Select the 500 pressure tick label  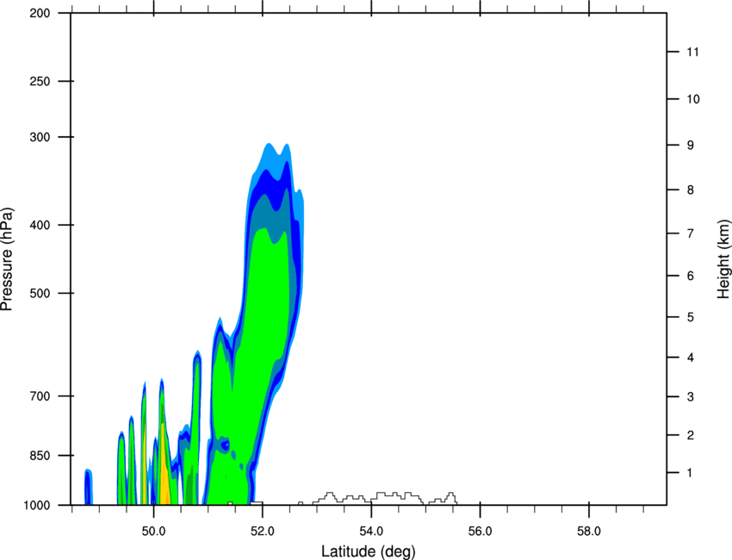pyautogui.click(x=40, y=293)
